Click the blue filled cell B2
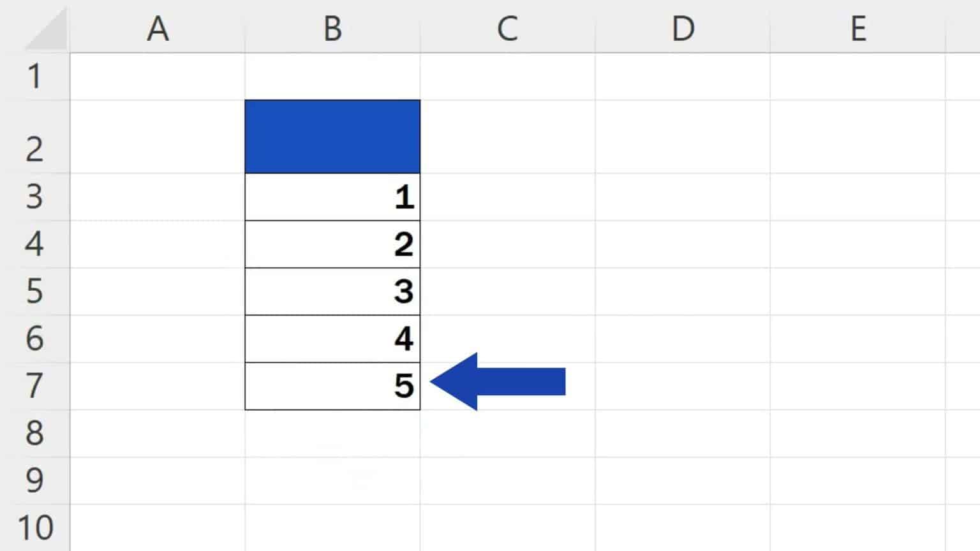Image resolution: width=980 pixels, height=551 pixels. (332, 136)
